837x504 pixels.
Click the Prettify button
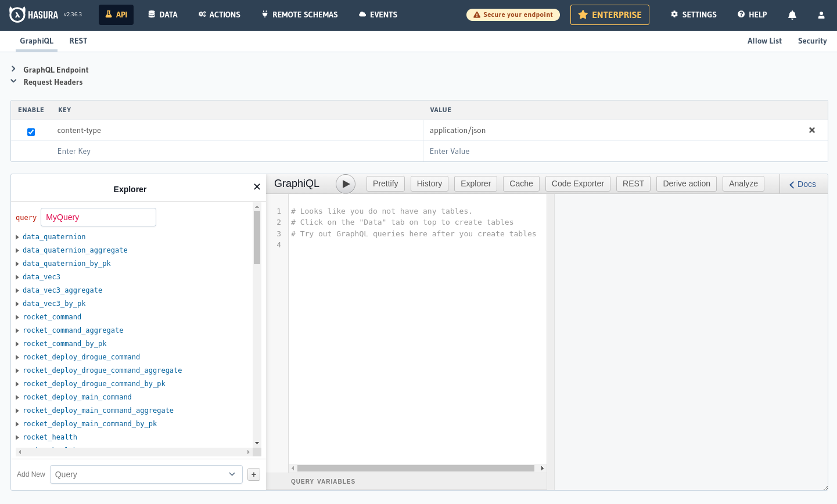(385, 183)
